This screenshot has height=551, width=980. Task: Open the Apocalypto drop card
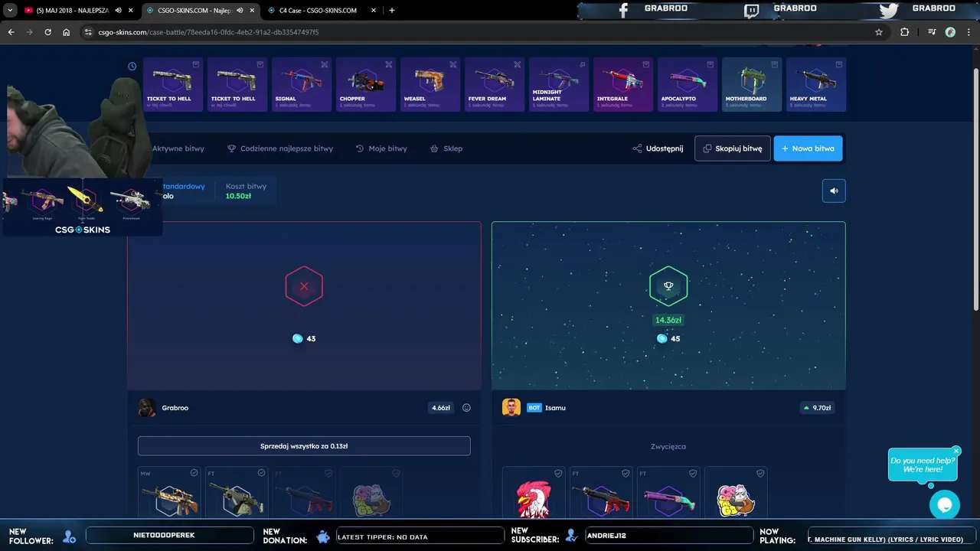687,84
